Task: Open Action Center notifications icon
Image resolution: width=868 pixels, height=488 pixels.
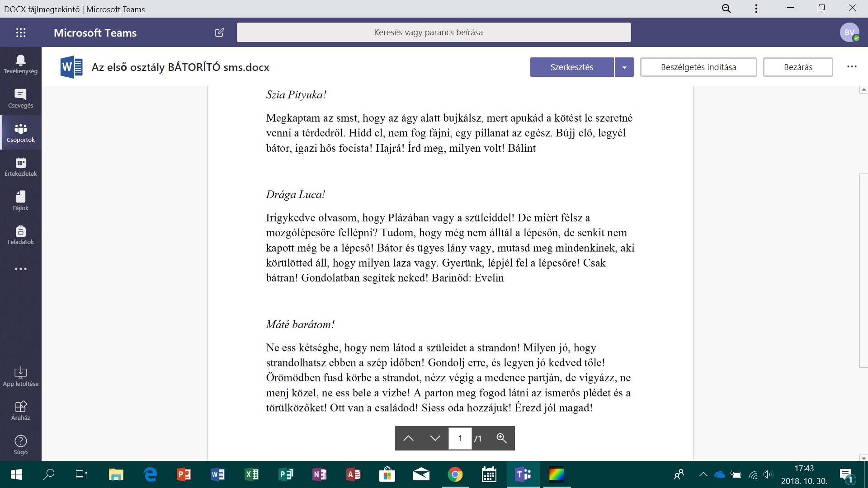Action: [x=846, y=475]
